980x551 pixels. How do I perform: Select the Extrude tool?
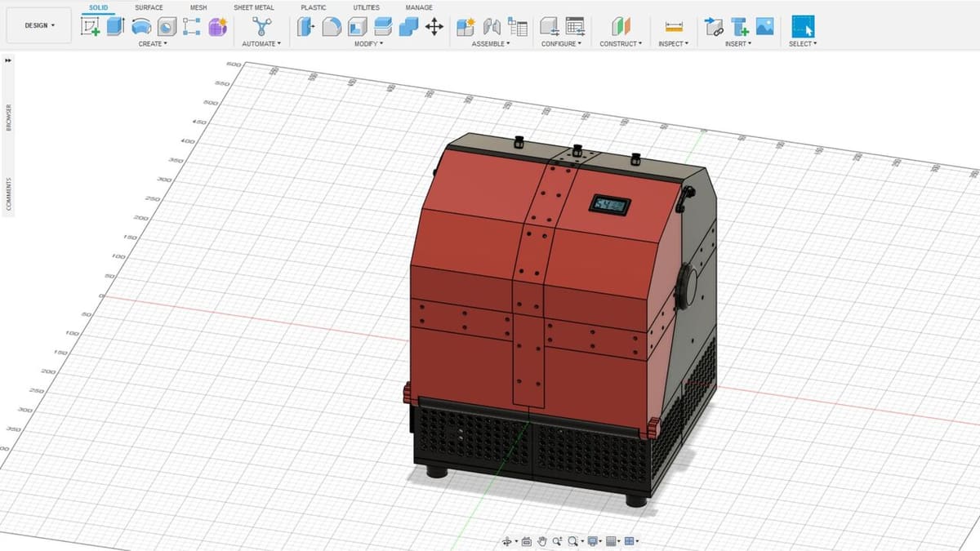tap(115, 27)
